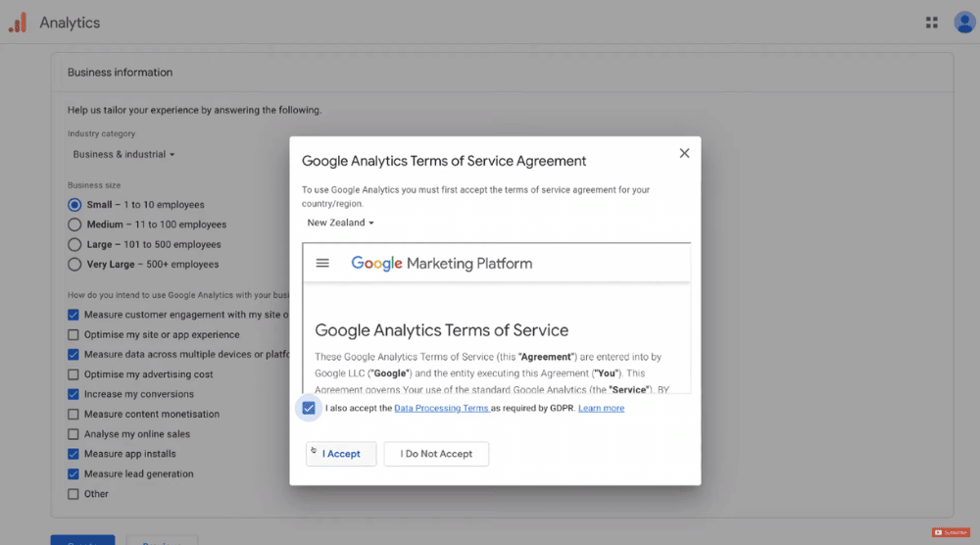Toggle Increase my conversions checkbox
Viewport: 980px width, 545px height.
pos(73,394)
